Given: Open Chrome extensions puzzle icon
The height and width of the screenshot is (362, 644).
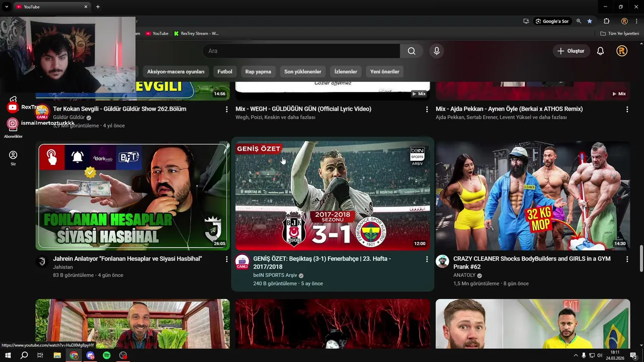Looking at the screenshot, I should point(607,21).
